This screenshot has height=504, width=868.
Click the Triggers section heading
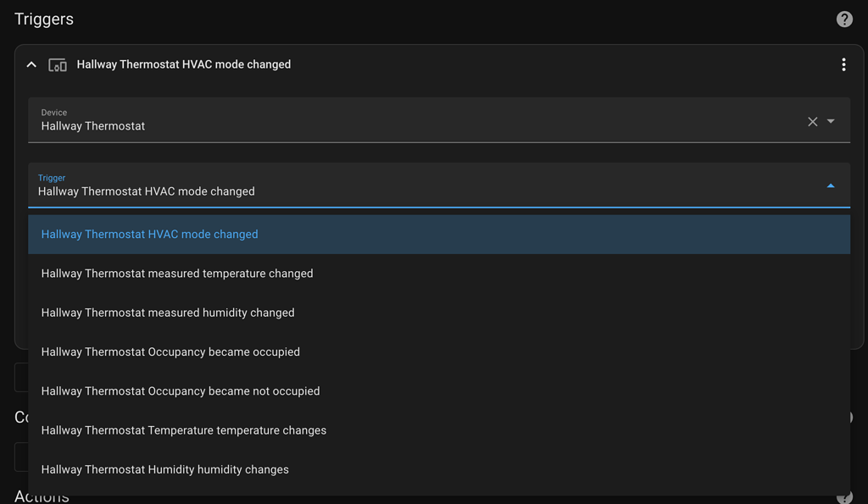(x=44, y=19)
